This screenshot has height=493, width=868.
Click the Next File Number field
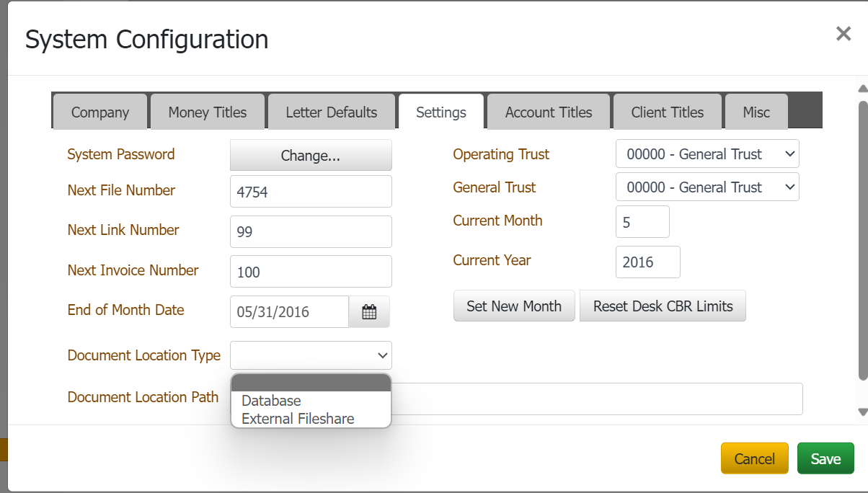pos(311,192)
